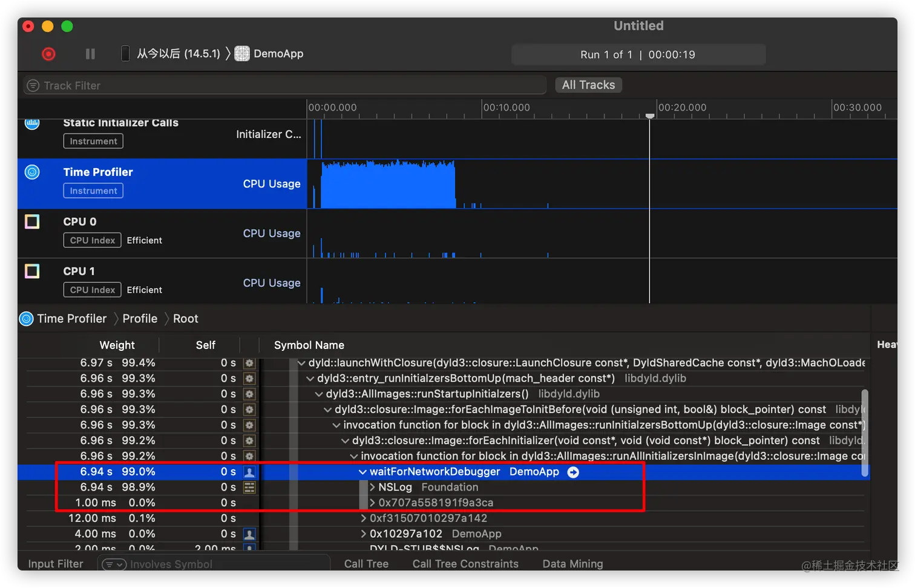Click the DemoApp icon in toolbar
The height and width of the screenshot is (588, 915).
[242, 54]
